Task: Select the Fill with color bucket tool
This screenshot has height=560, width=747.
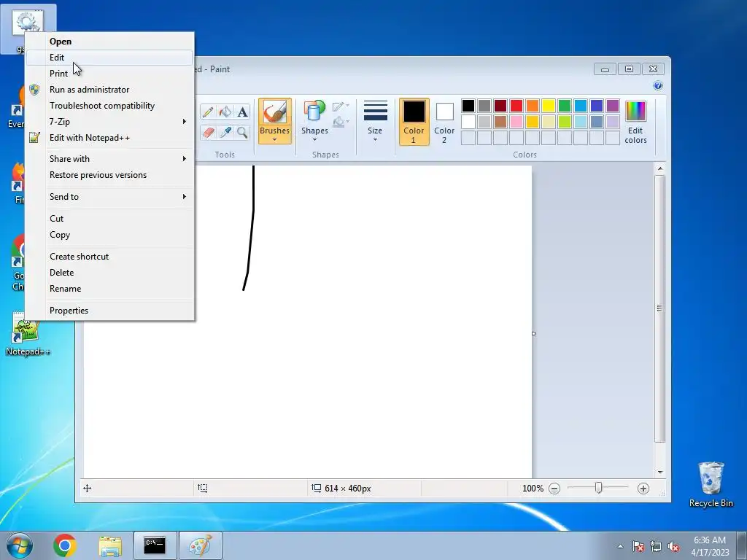Action: click(x=225, y=112)
